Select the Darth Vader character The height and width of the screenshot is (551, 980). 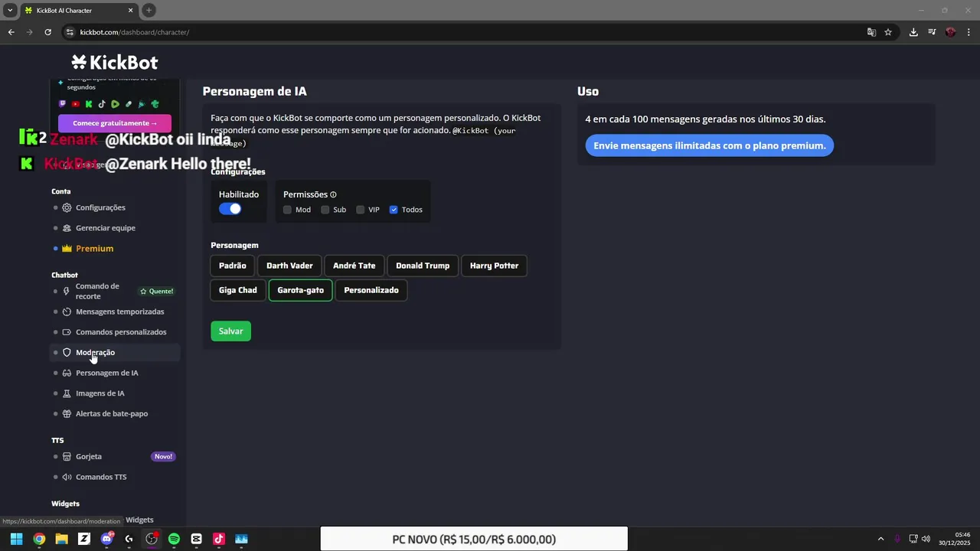point(289,266)
